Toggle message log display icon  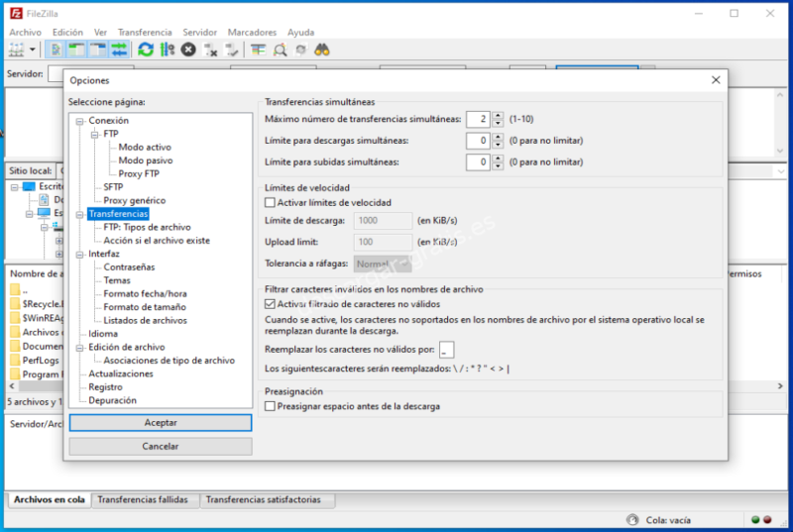pos(56,50)
